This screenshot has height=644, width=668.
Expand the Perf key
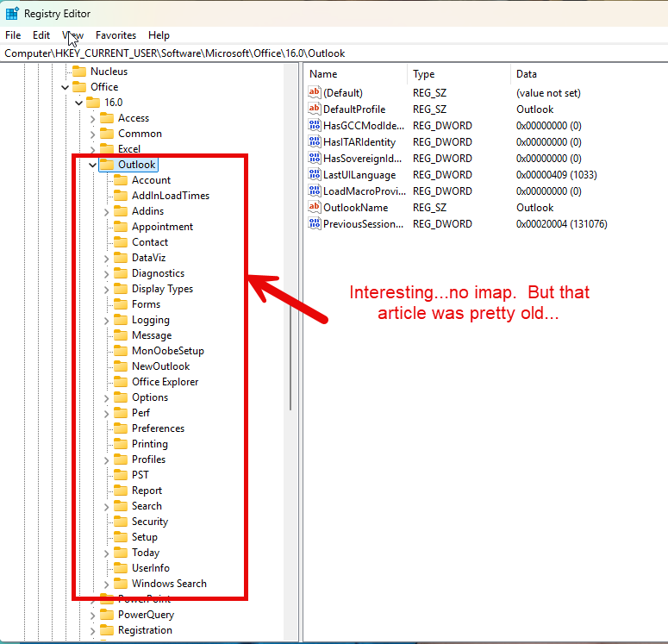pyautogui.click(x=107, y=414)
